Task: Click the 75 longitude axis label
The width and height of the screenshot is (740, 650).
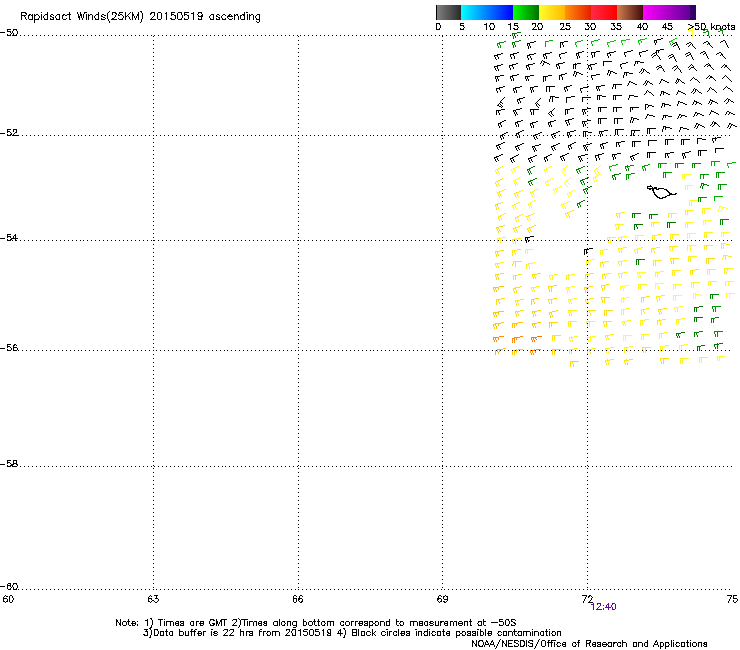Action: [x=732, y=599]
